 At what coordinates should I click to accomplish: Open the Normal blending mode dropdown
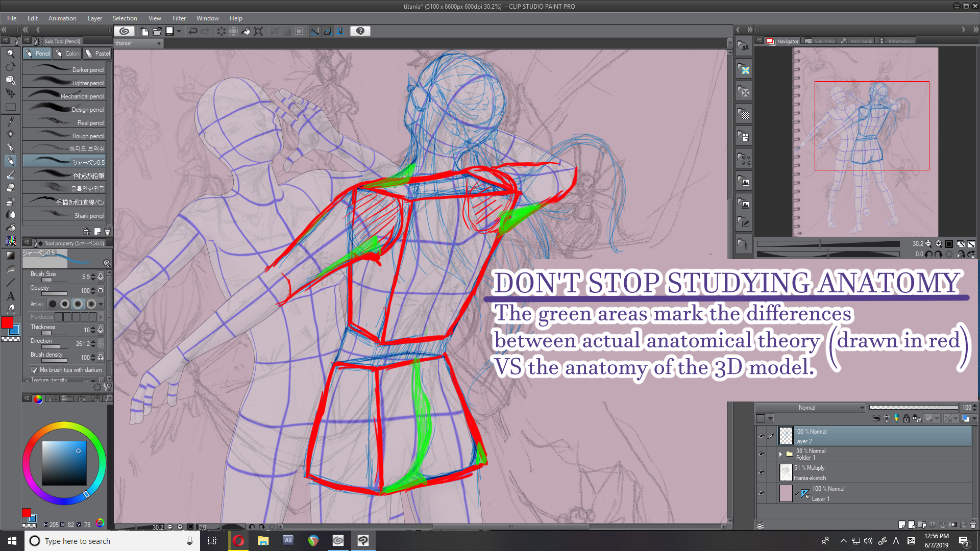tap(810, 408)
